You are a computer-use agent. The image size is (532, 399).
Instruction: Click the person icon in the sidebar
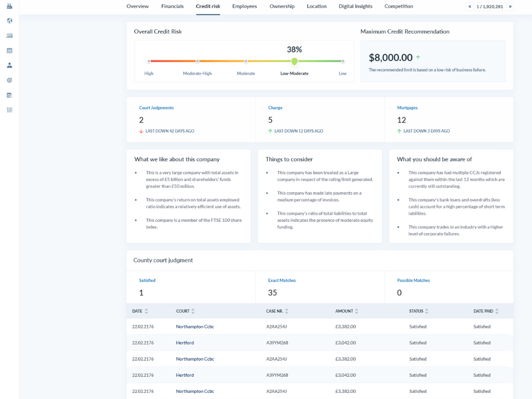9,65
